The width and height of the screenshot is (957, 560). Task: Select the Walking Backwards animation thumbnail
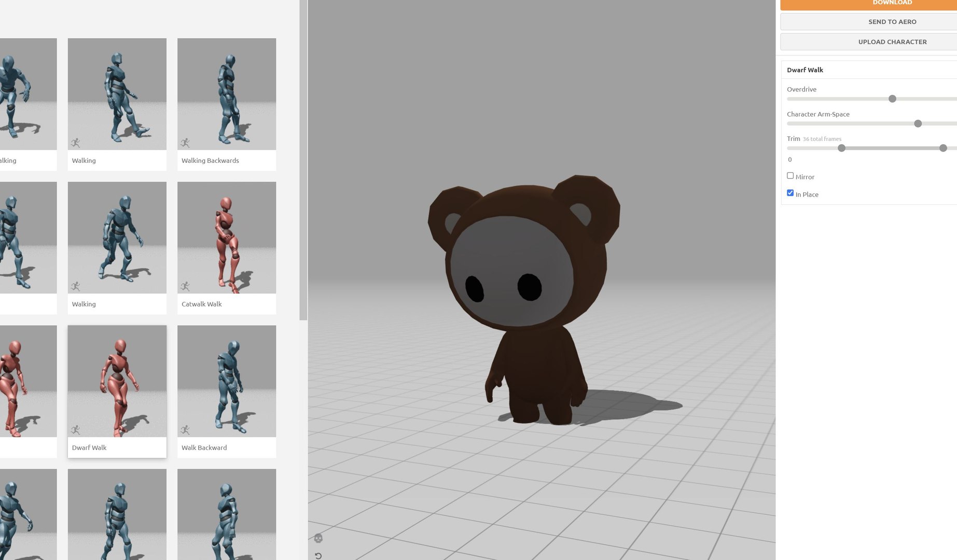[227, 94]
